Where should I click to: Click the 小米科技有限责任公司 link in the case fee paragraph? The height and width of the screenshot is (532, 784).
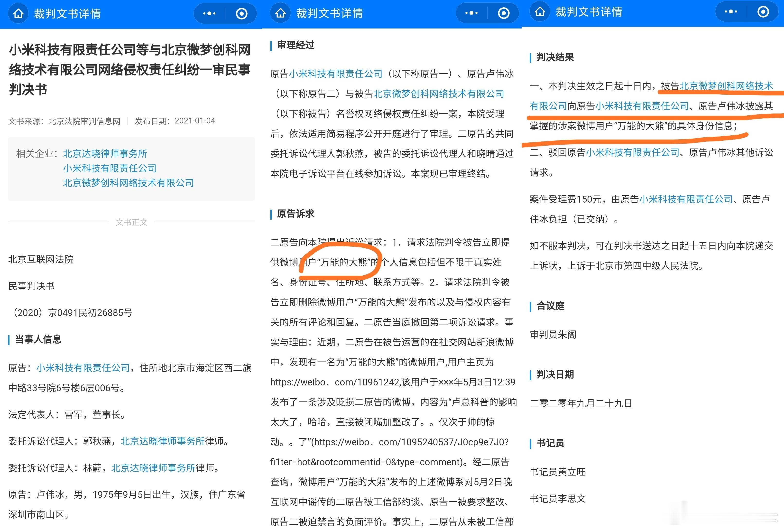[x=686, y=199]
